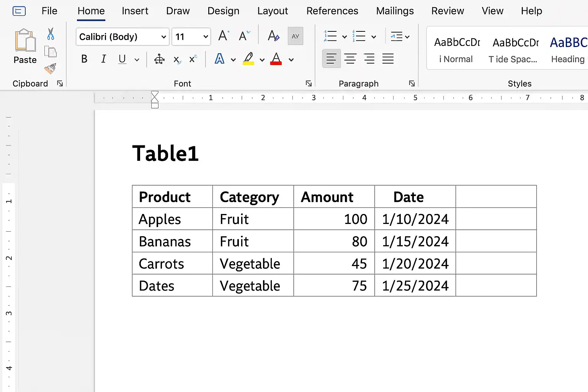Open the font size 11 dropdown
Image resolution: width=588 pixels, height=392 pixels.
point(206,37)
